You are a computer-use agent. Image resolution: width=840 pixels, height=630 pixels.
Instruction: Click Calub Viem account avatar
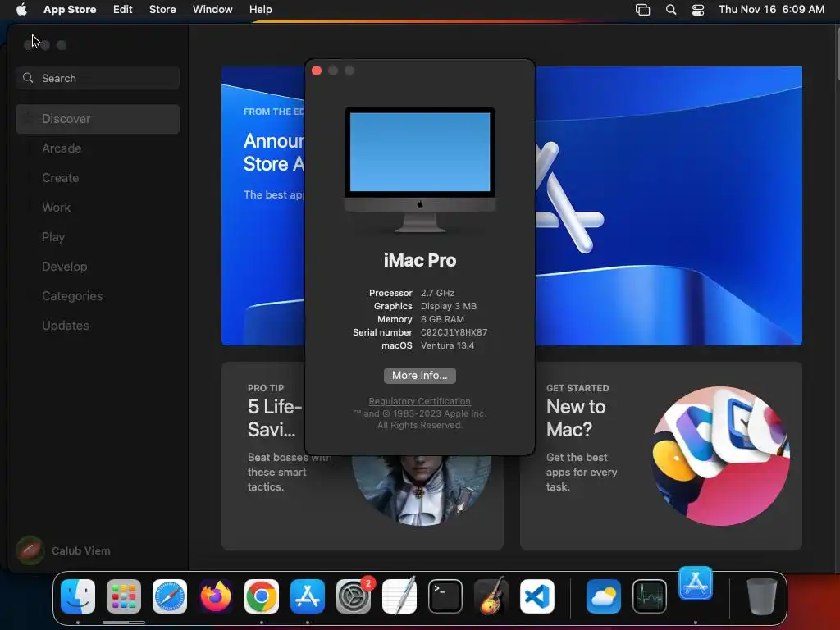(x=30, y=550)
